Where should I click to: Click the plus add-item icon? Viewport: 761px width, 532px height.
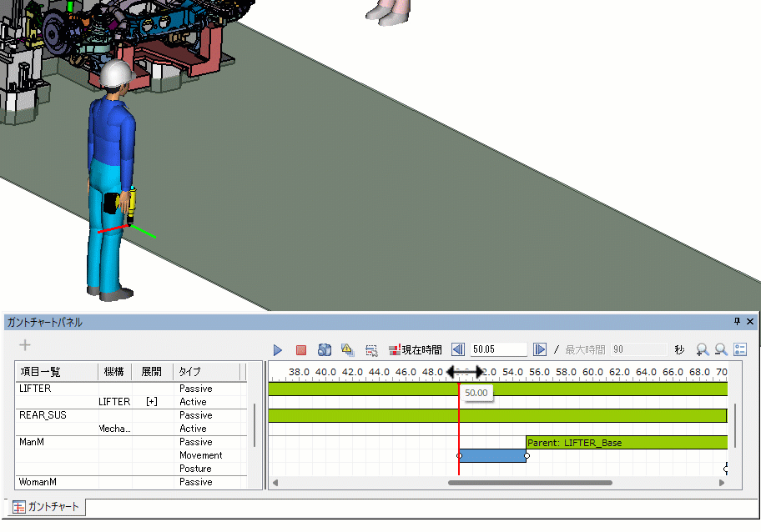coord(25,345)
